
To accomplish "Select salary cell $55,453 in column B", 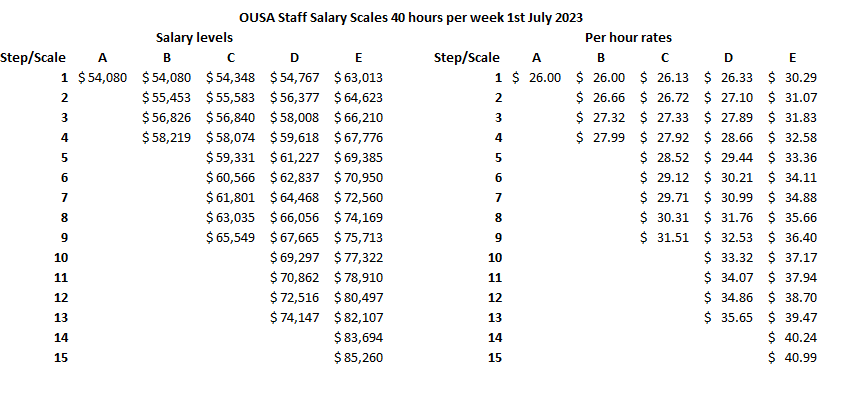I will click(x=166, y=98).
